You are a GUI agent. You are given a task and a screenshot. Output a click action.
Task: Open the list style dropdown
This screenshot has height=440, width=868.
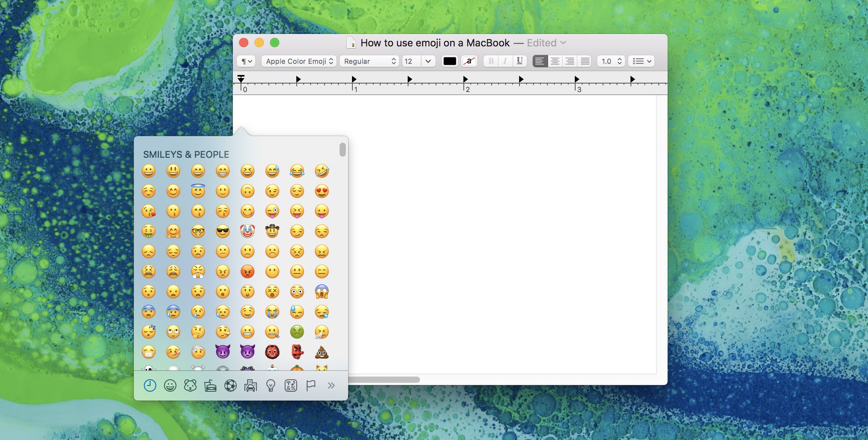coord(641,61)
